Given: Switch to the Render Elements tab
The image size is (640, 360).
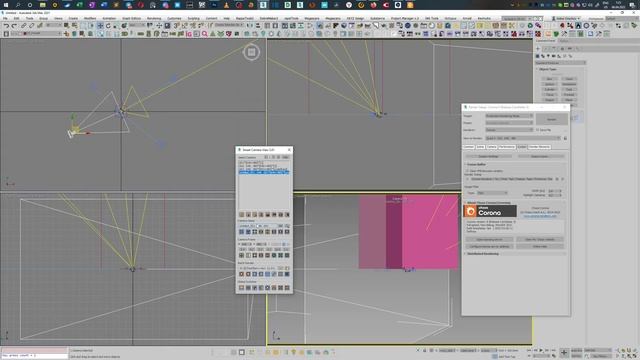Looking at the screenshot, I should click(x=539, y=147).
